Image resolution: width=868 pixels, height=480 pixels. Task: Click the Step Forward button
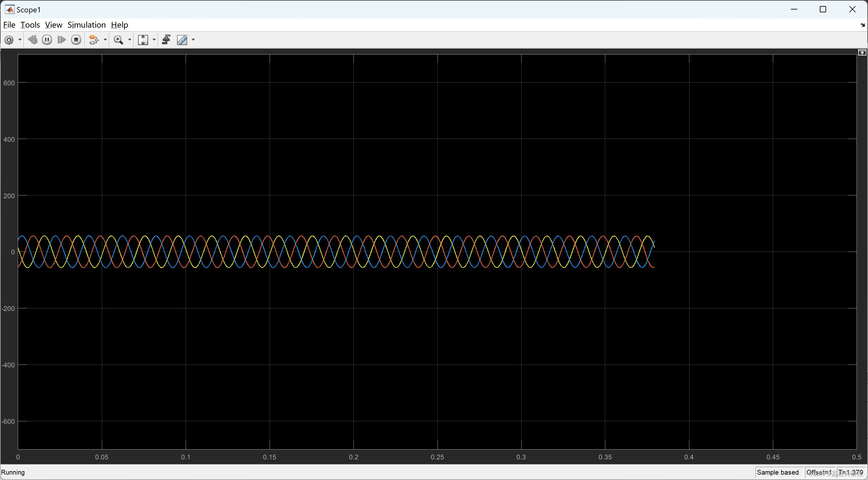(x=61, y=40)
